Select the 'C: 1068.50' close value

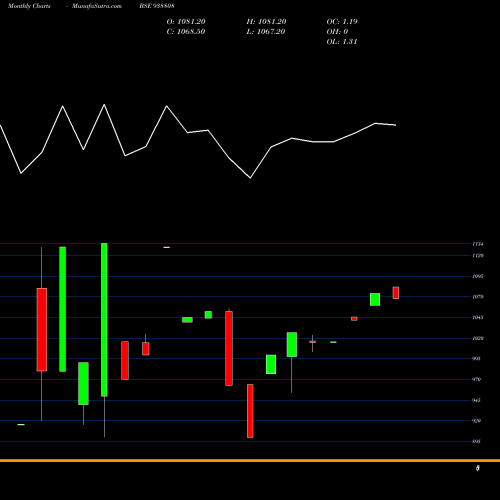(186, 32)
